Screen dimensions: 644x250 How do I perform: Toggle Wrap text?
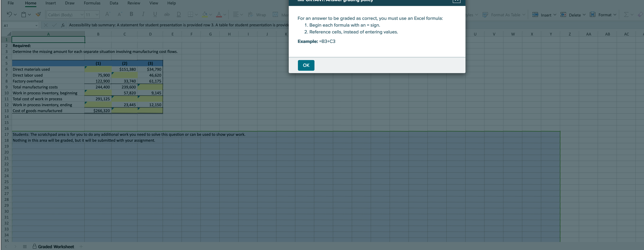(257, 14)
